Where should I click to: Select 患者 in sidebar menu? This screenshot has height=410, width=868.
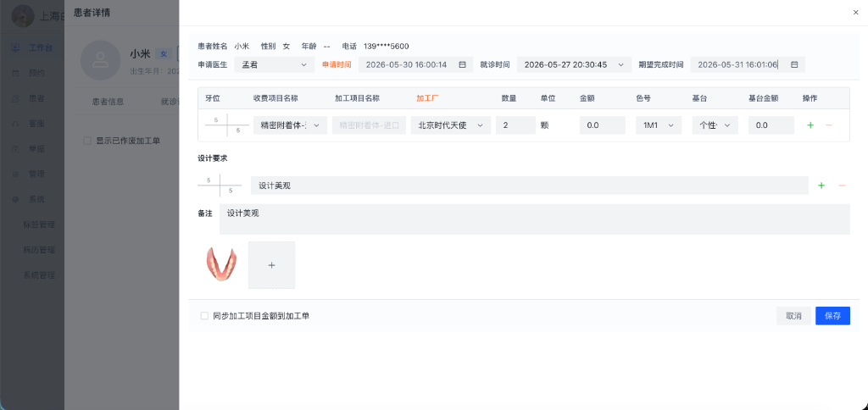click(36, 98)
